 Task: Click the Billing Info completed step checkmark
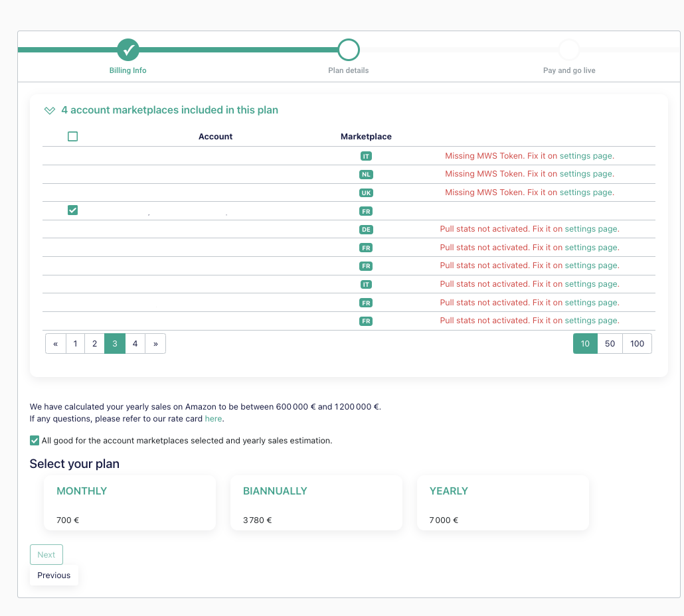(128, 50)
